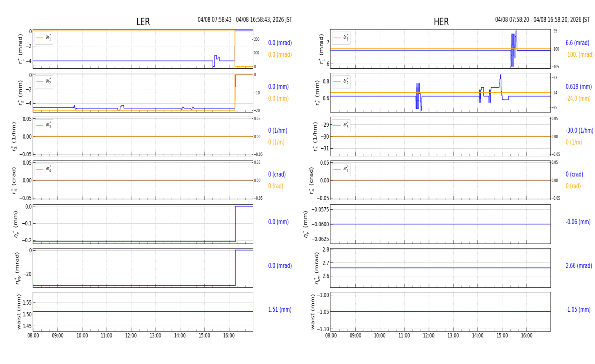The image size is (595, 364).
Task: Click the HER panel title
Action: 441,22
